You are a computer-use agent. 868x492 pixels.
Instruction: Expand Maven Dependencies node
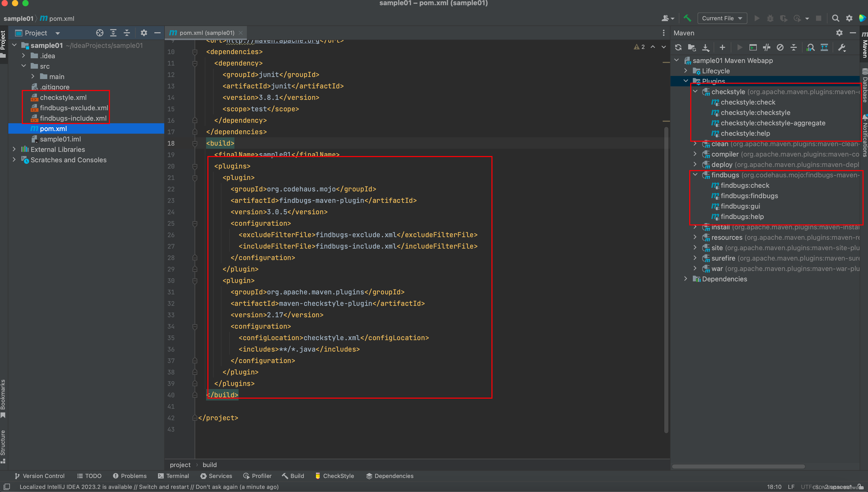point(686,279)
